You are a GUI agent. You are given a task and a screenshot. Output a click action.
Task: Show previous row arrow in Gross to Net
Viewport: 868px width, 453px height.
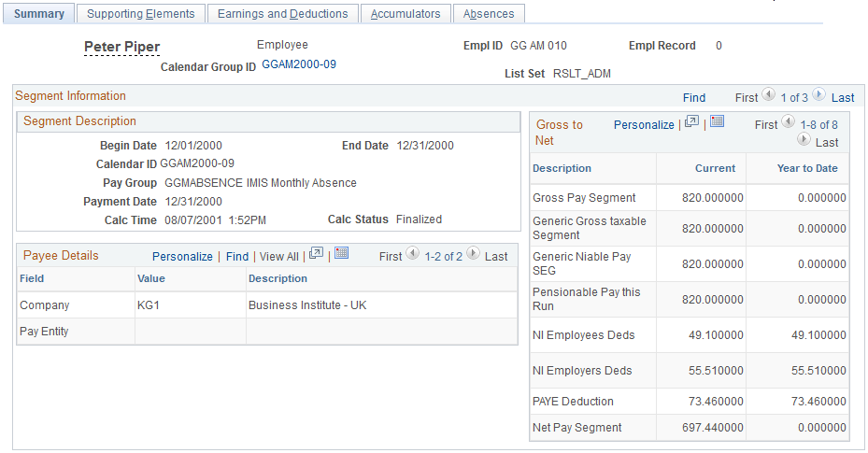(788, 121)
